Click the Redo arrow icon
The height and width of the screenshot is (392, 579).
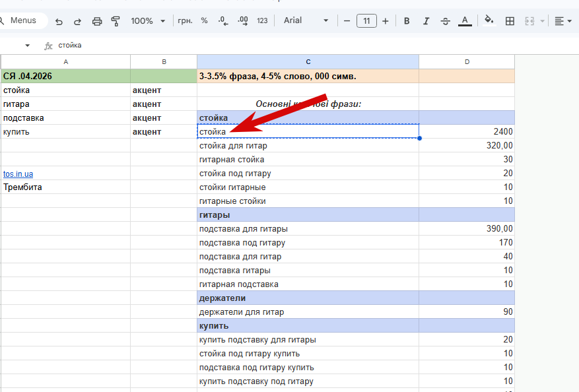pos(77,21)
